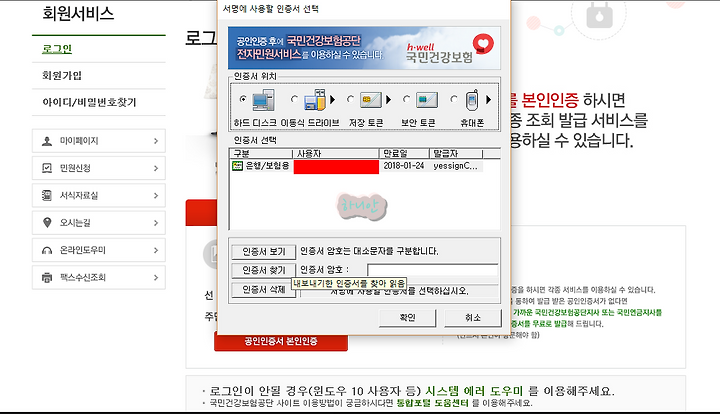Select the 은행/보험용 certificate row

coord(356,166)
